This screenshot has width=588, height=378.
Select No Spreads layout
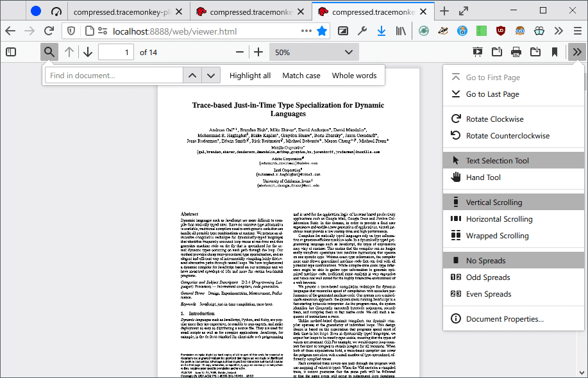click(514, 260)
